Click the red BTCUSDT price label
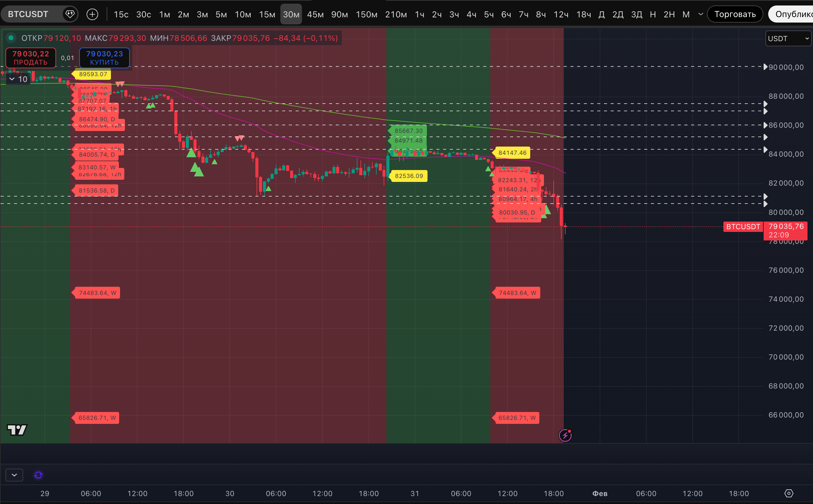 [743, 227]
